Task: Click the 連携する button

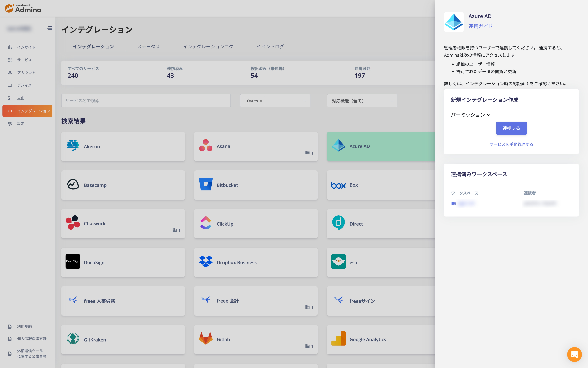Action: 511,128
